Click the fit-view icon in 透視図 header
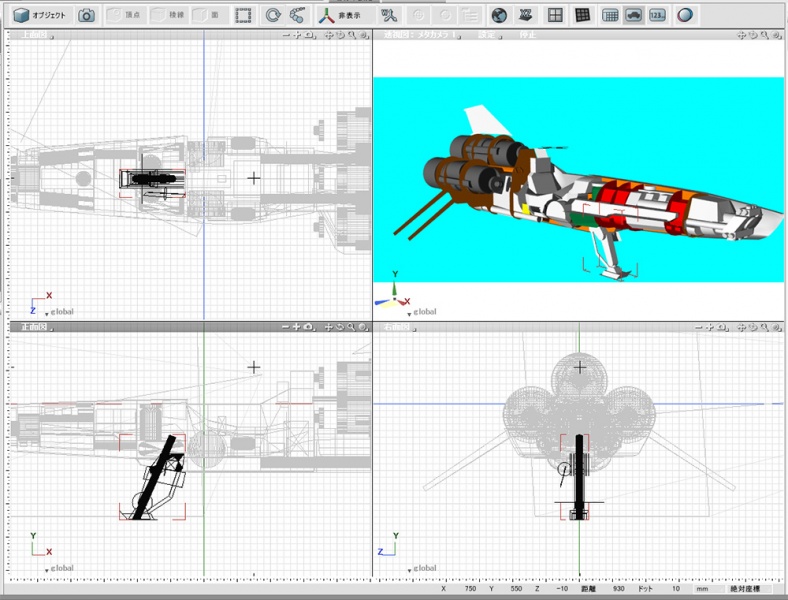This screenshot has height=600, width=788. click(777, 35)
